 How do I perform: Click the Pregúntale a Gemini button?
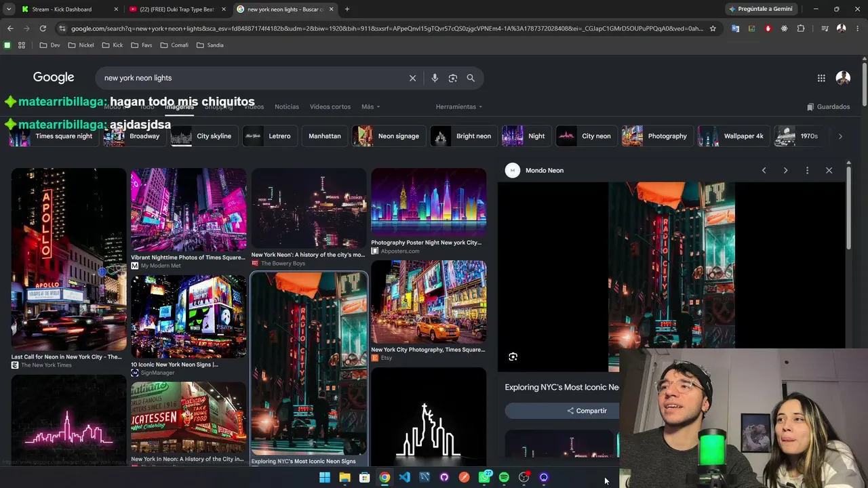coord(761,9)
